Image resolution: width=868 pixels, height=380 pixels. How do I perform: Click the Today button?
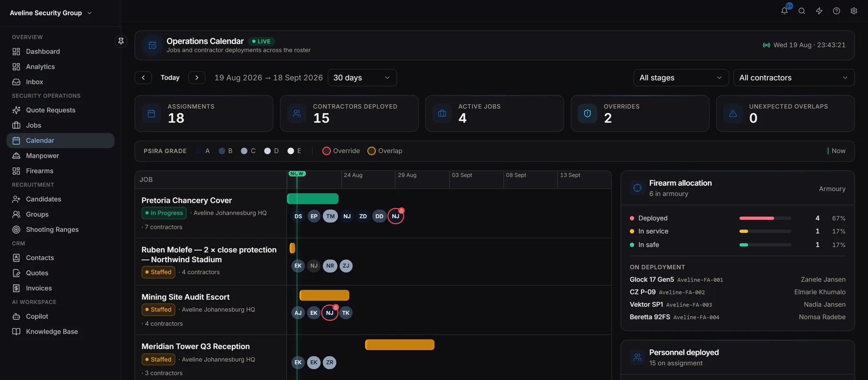(x=170, y=78)
